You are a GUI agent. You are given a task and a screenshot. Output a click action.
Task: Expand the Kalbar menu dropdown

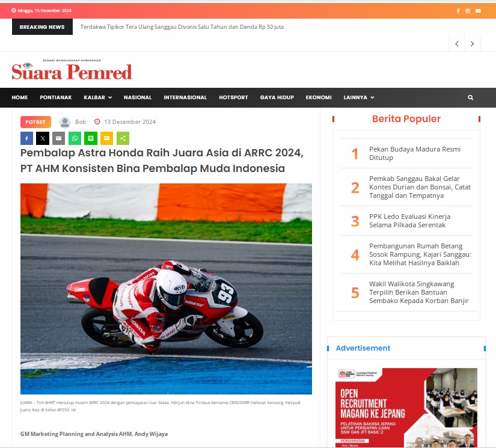point(98,97)
